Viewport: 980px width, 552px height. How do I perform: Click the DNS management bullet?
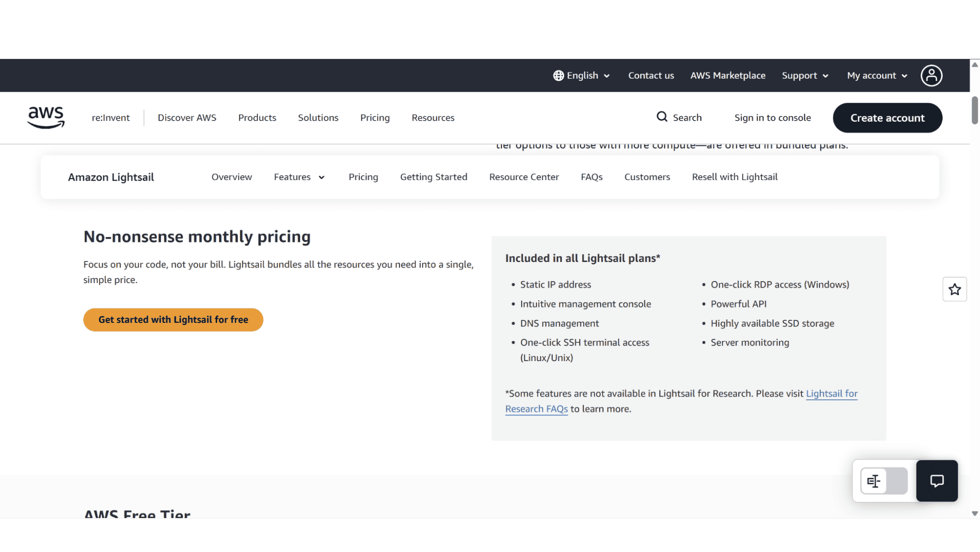coord(559,323)
